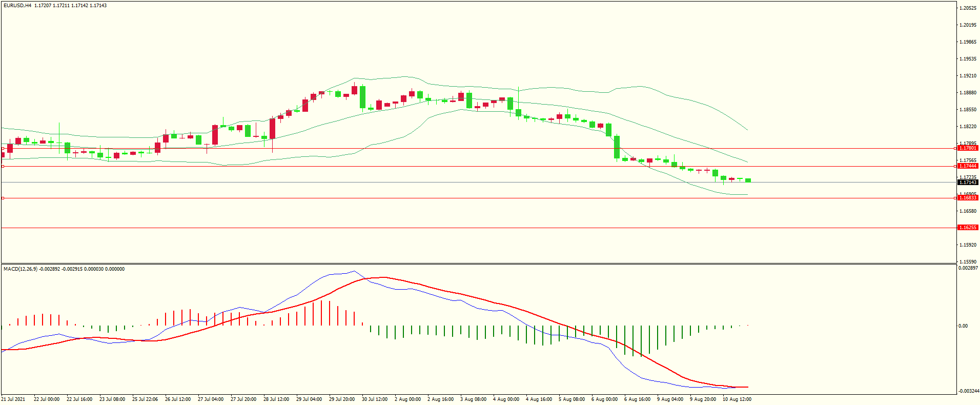Click the 1.19535 price scale value
The width and height of the screenshot is (980, 405).
pyautogui.click(x=968, y=59)
